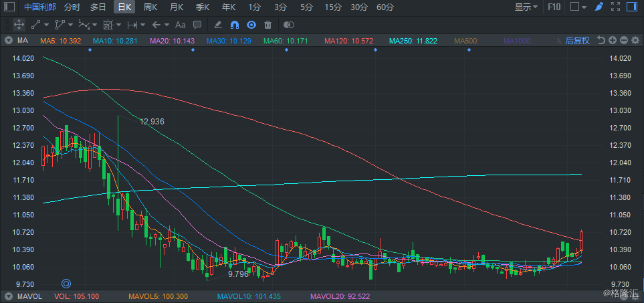The height and width of the screenshot is (303, 644).
Task: Reset chart with undo arrow icon
Action: click(601, 40)
